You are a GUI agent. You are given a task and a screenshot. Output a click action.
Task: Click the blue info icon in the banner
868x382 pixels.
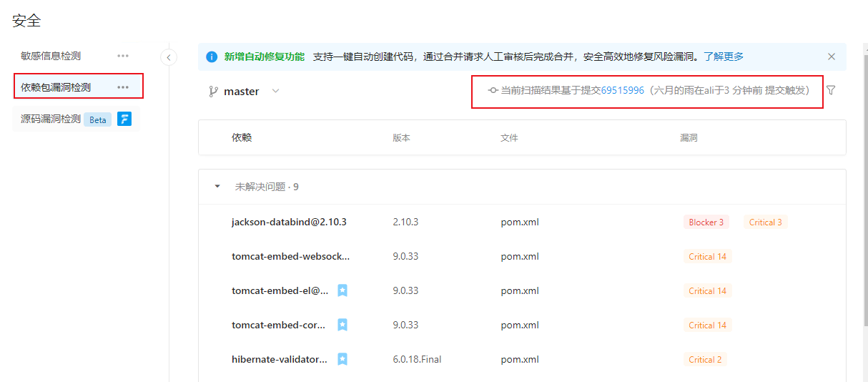[212, 57]
